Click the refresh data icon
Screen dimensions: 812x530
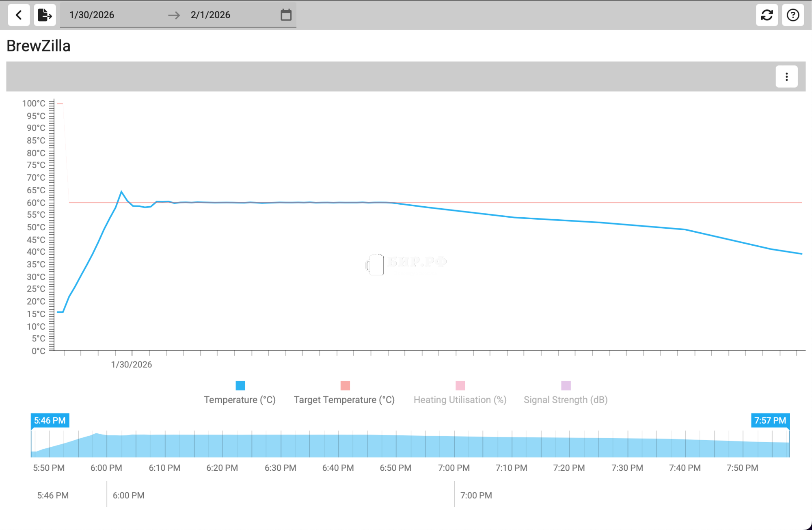(767, 15)
